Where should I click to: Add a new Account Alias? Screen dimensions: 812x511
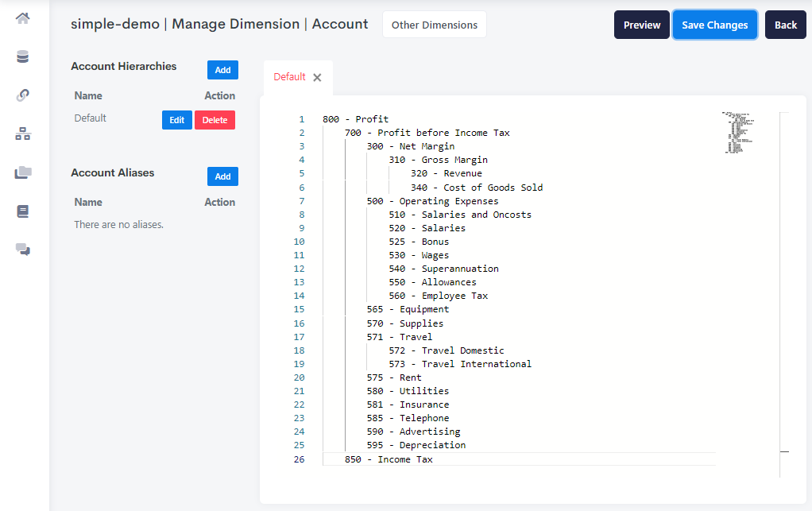click(x=222, y=176)
